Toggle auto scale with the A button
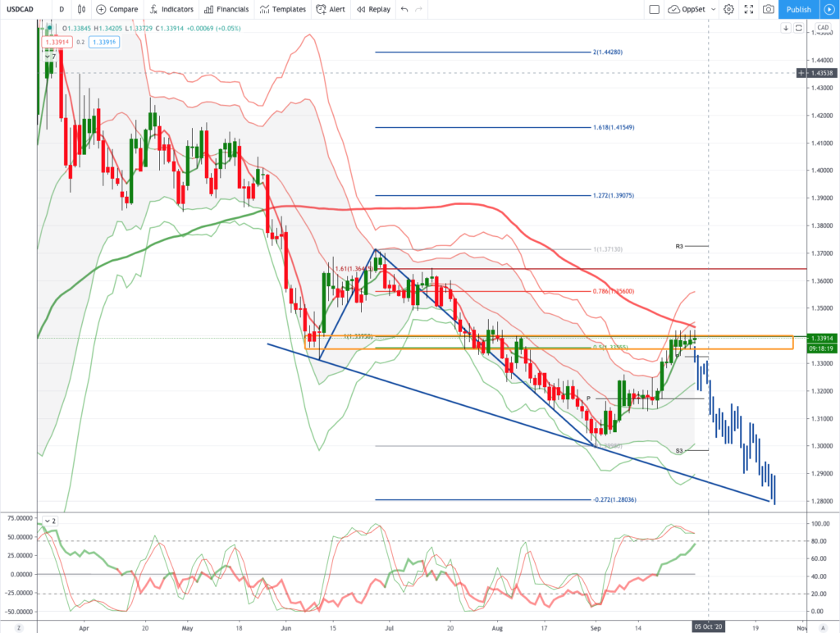 pyautogui.click(x=823, y=627)
